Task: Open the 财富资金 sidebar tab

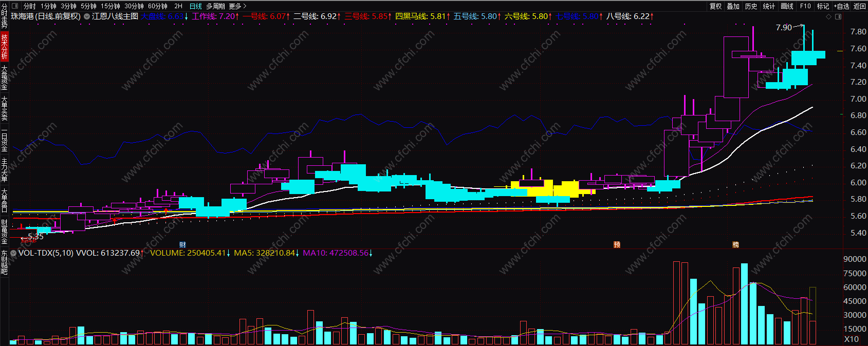Action: [4, 232]
